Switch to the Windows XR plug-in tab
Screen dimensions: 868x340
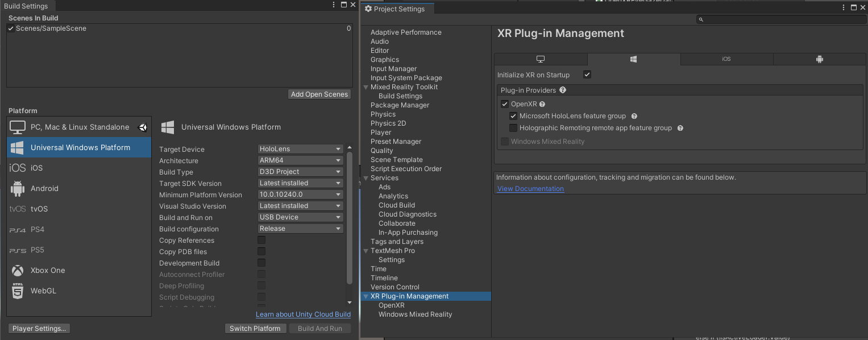(633, 59)
